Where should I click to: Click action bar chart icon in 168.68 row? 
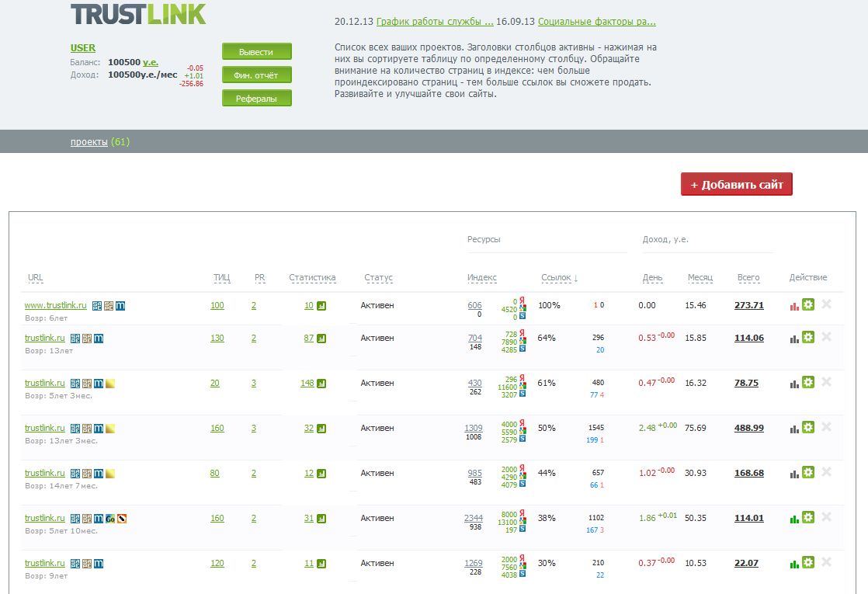[x=794, y=474]
